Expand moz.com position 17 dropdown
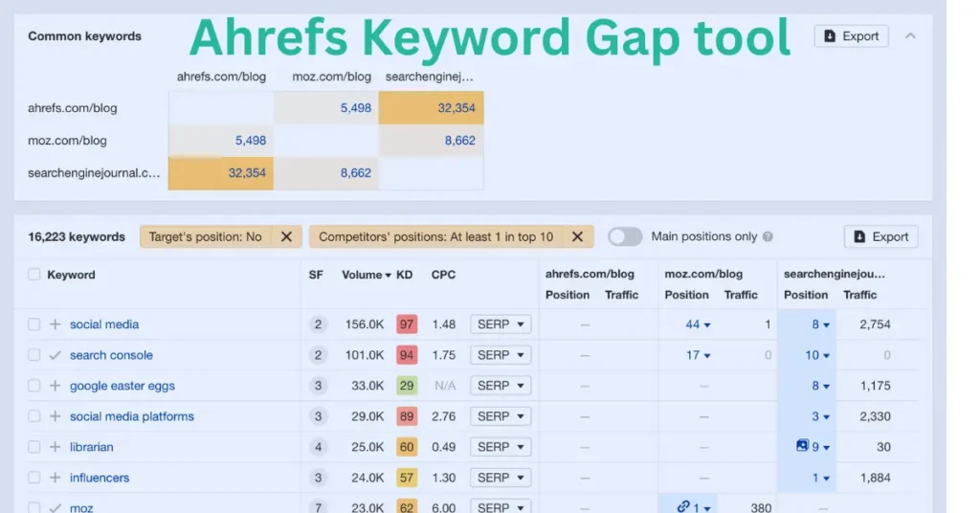Screen dimensions: 980x513 (x=698, y=355)
